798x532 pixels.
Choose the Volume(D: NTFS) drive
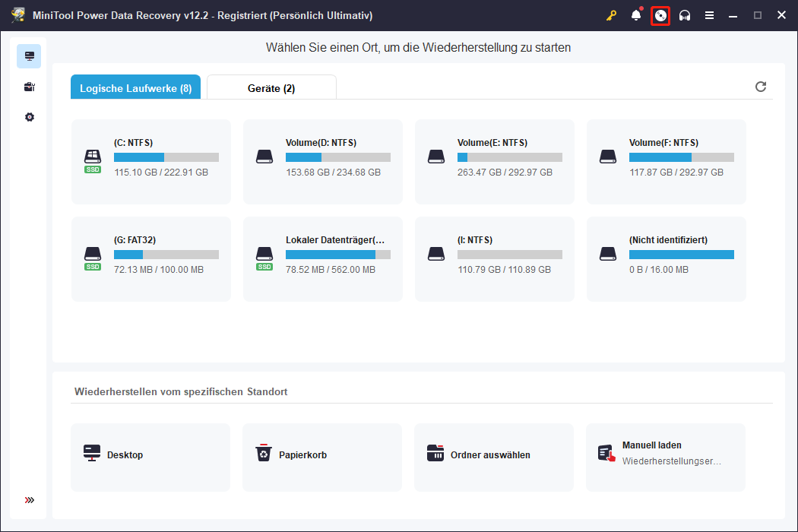click(323, 161)
